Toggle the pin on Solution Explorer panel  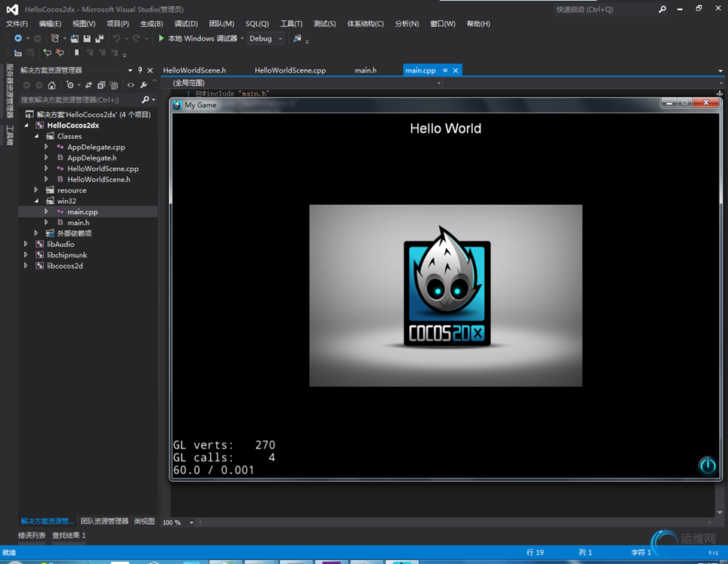[x=140, y=70]
